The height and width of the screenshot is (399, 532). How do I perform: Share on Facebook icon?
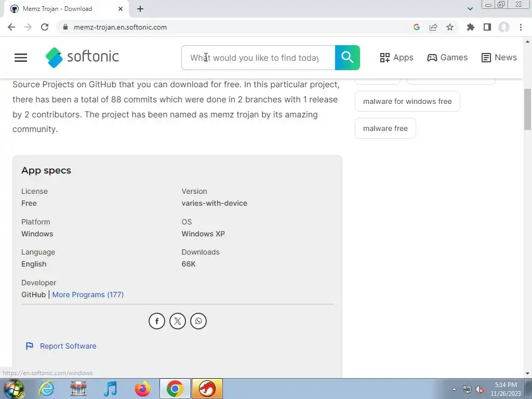tap(157, 321)
